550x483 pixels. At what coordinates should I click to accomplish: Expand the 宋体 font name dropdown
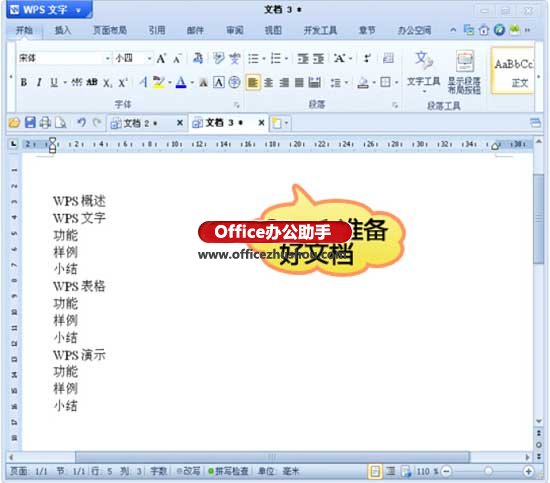pos(107,58)
